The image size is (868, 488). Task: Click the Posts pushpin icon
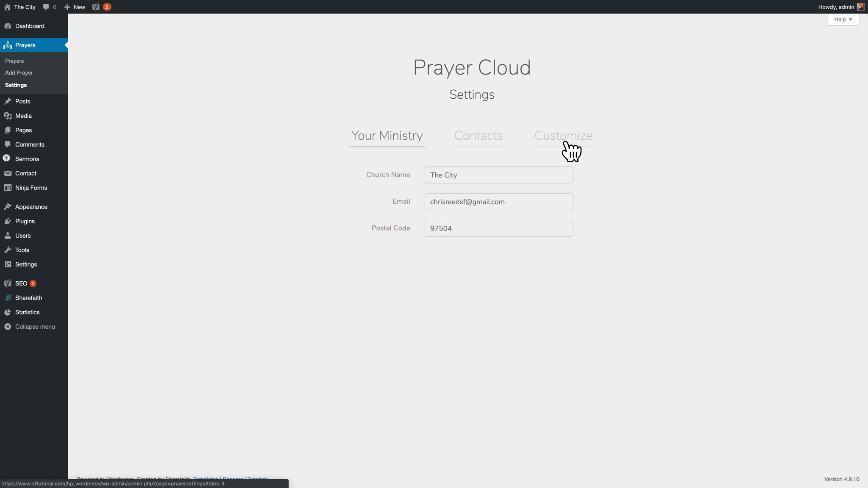[8, 101]
